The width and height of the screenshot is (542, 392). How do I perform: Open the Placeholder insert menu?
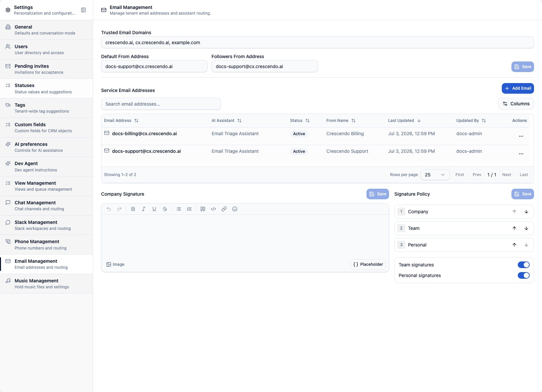(x=368, y=264)
